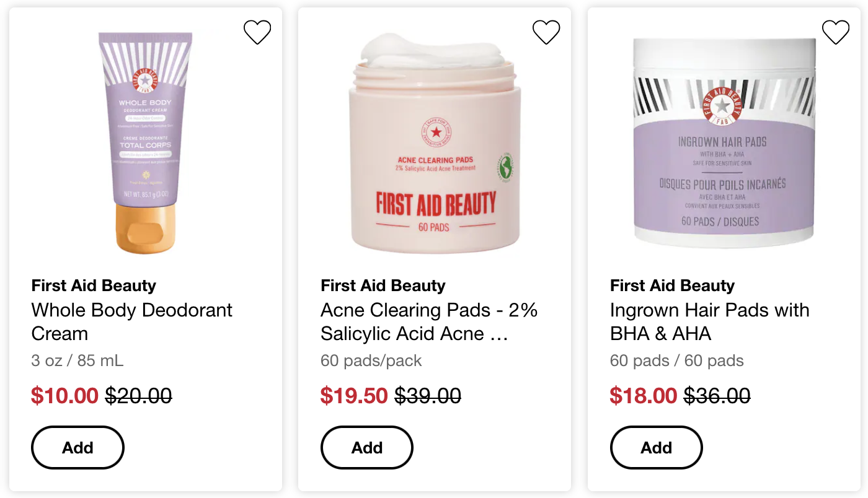The image size is (868, 498).
Task: Open the Whole Body Deodorant Cream tube image
Action: coord(145,143)
